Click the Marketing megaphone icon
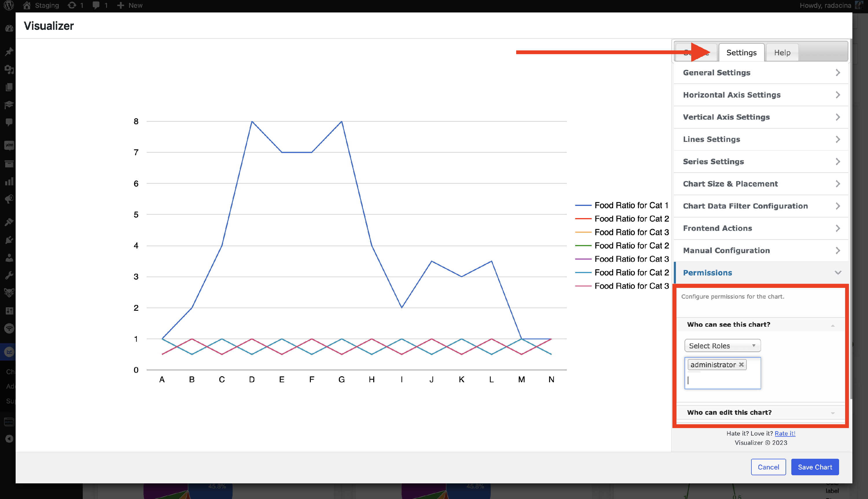Screen dimensions: 868x499 point(9,199)
